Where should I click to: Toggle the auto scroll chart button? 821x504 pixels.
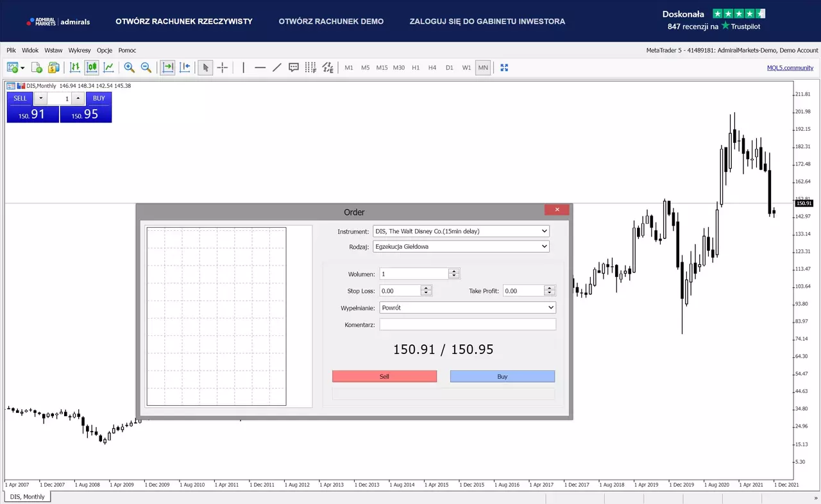168,67
